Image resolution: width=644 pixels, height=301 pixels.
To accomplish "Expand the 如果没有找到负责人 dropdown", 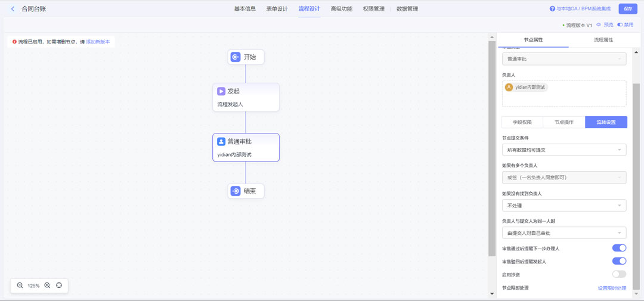I will pyautogui.click(x=563, y=206).
